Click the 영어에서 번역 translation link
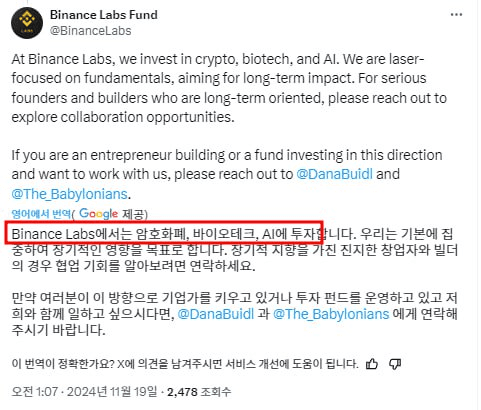Image resolution: width=481 pixels, height=410 pixels. coord(41,214)
